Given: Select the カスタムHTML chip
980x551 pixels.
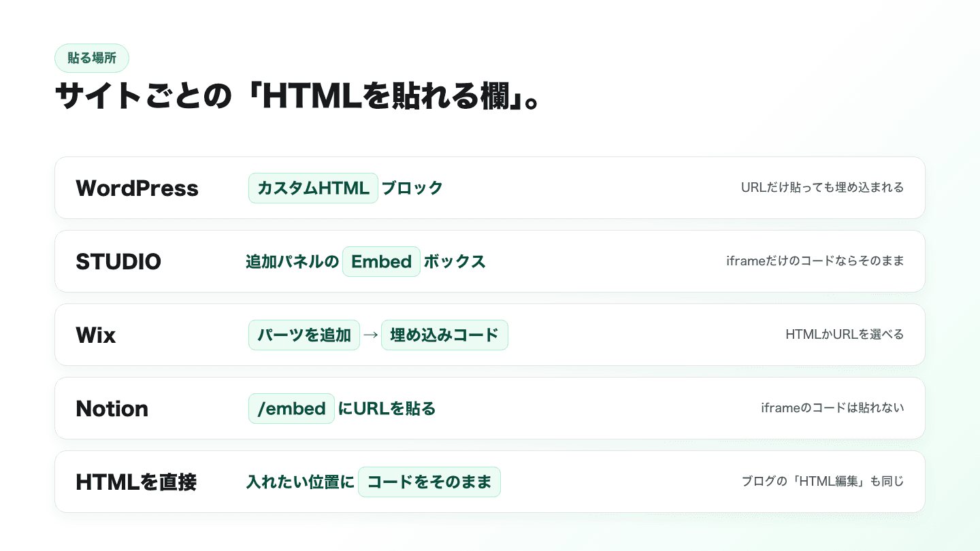Looking at the screenshot, I should coord(313,188).
